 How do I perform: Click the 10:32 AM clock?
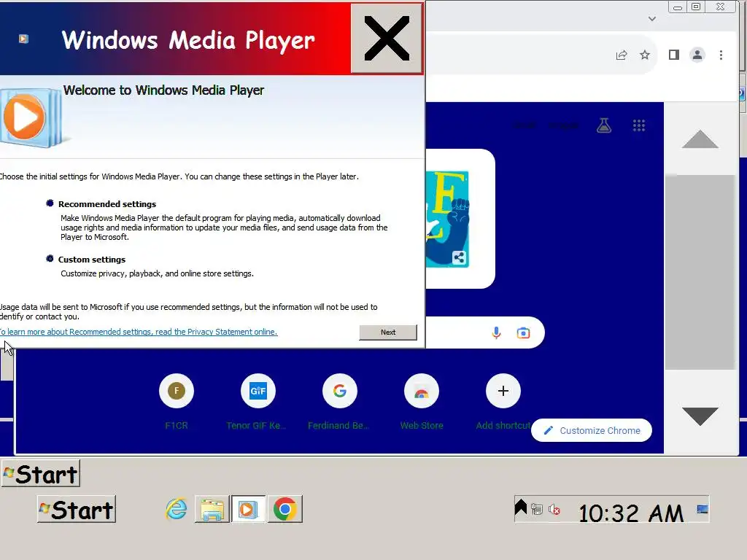pyautogui.click(x=631, y=513)
